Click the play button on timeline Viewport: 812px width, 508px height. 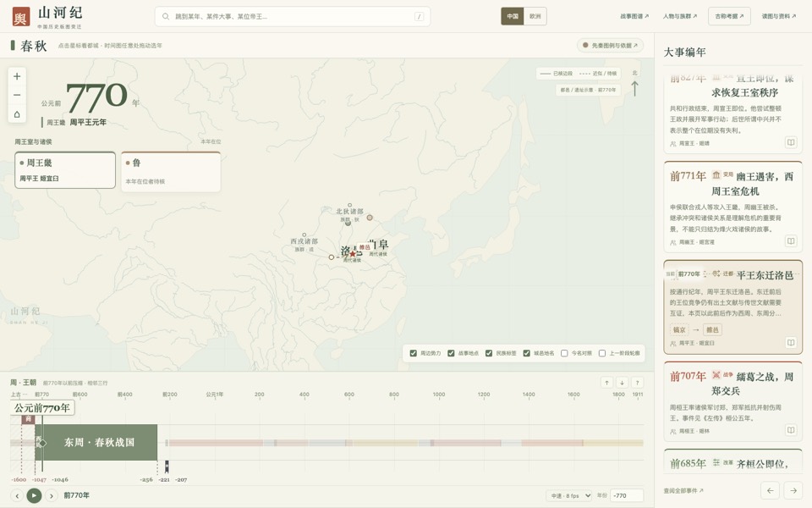(x=34, y=495)
